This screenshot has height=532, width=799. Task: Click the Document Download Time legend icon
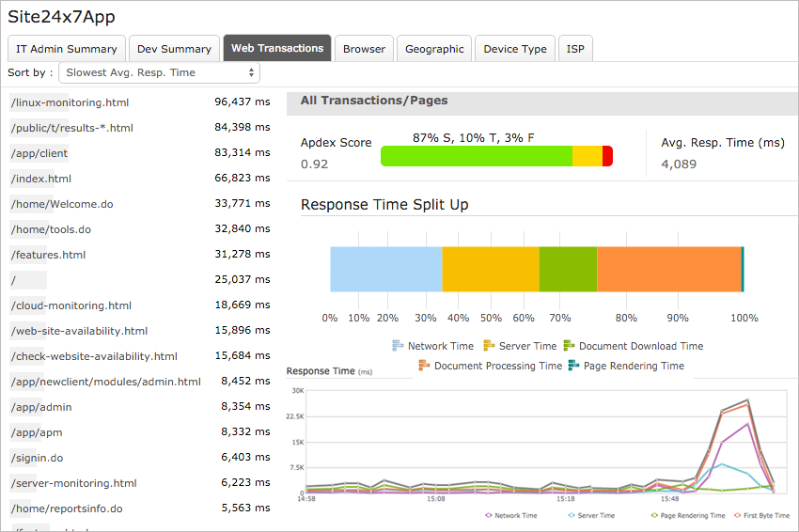click(x=569, y=346)
